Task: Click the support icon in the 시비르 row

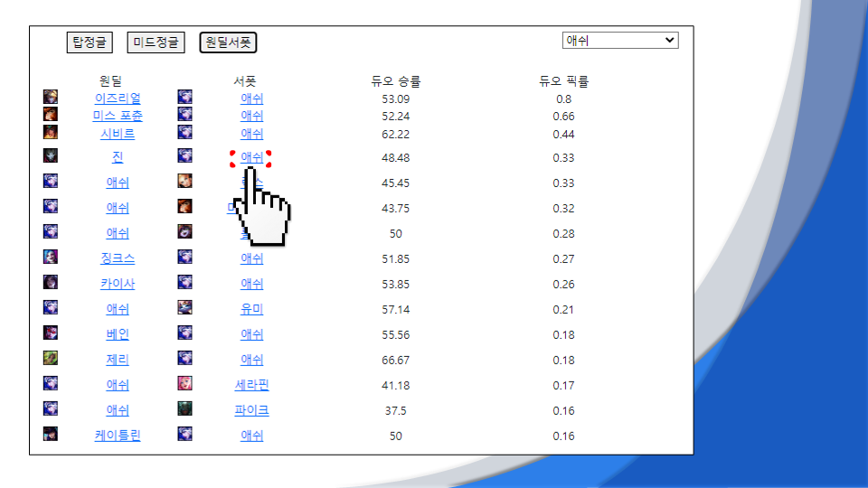Action: click(184, 132)
